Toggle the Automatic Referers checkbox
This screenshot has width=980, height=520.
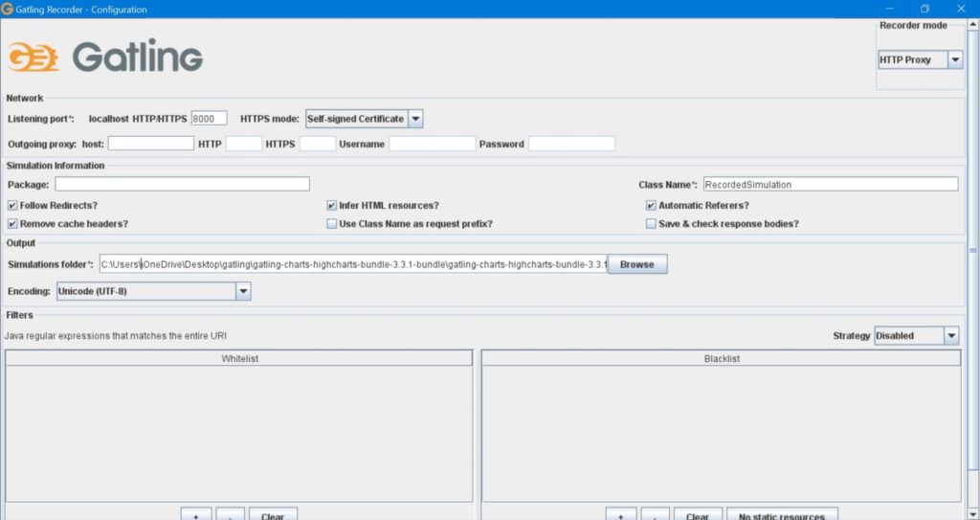pyautogui.click(x=651, y=206)
